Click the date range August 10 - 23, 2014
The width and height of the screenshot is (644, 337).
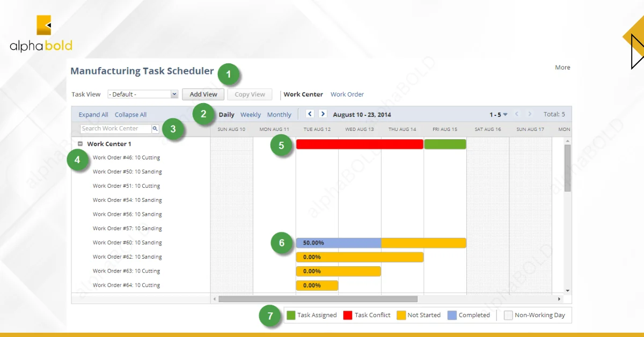coord(362,114)
